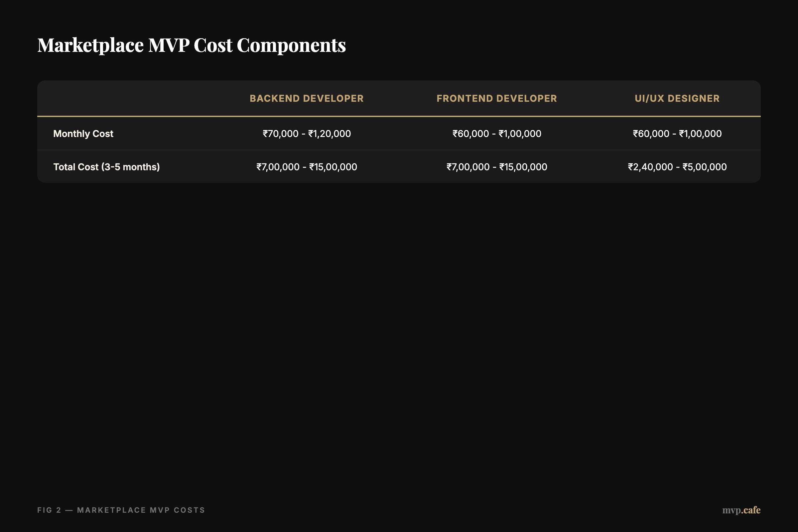Click the gold divider line under headers
Image resolution: width=798 pixels, height=532 pixels.
tap(399, 116)
